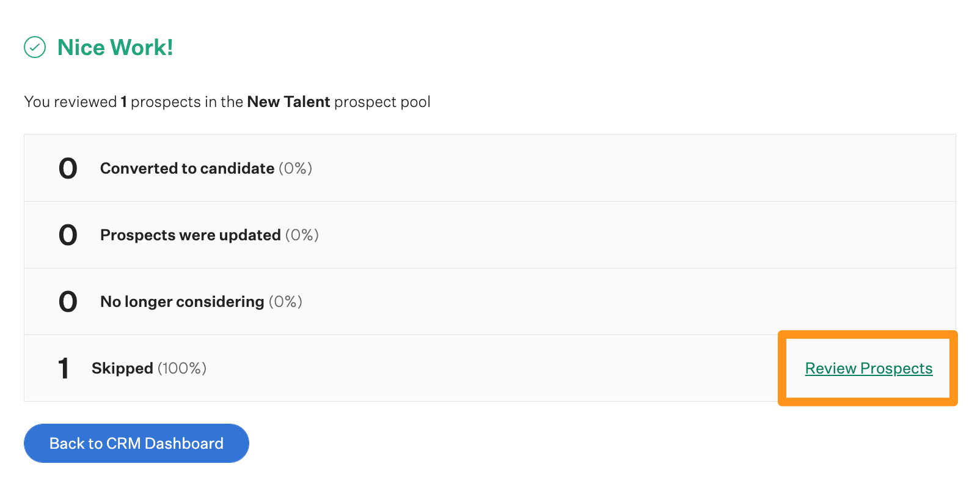Select the 100% percentage next to Skipped
The width and height of the screenshot is (980, 494).
[x=181, y=368]
